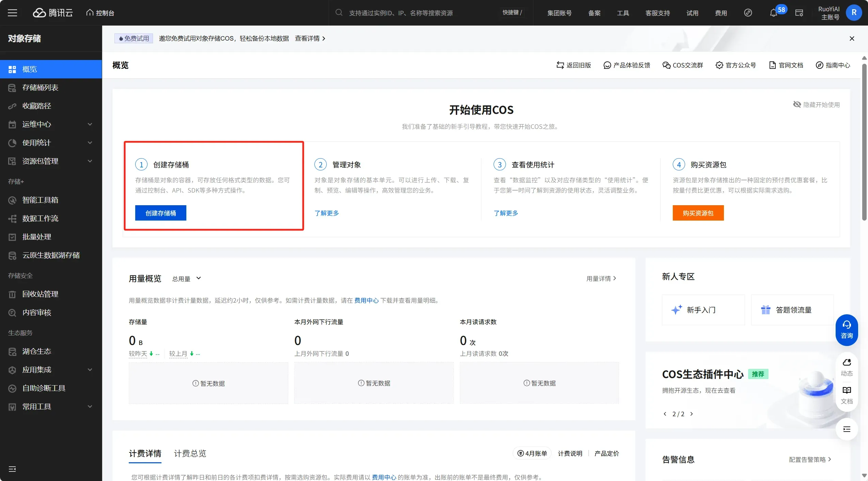Image resolution: width=868 pixels, height=481 pixels.
Task: Click the hamburger menu icon at top left
Action: pyautogui.click(x=12, y=13)
